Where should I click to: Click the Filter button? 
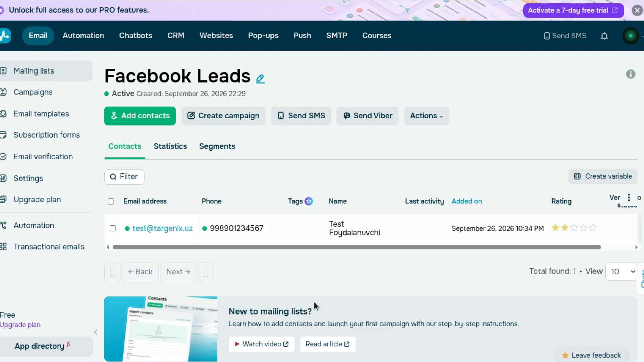coord(124,177)
